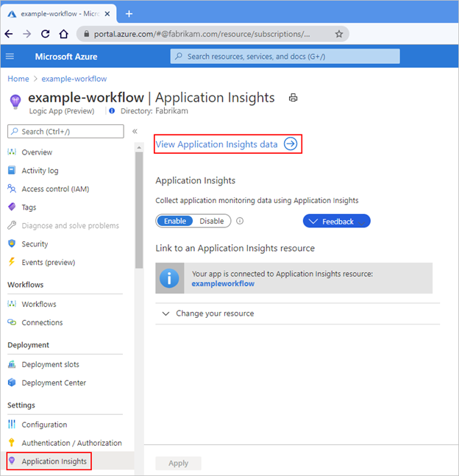Open the Azure portal hamburger menu
The image size is (459, 476).
coord(10,56)
